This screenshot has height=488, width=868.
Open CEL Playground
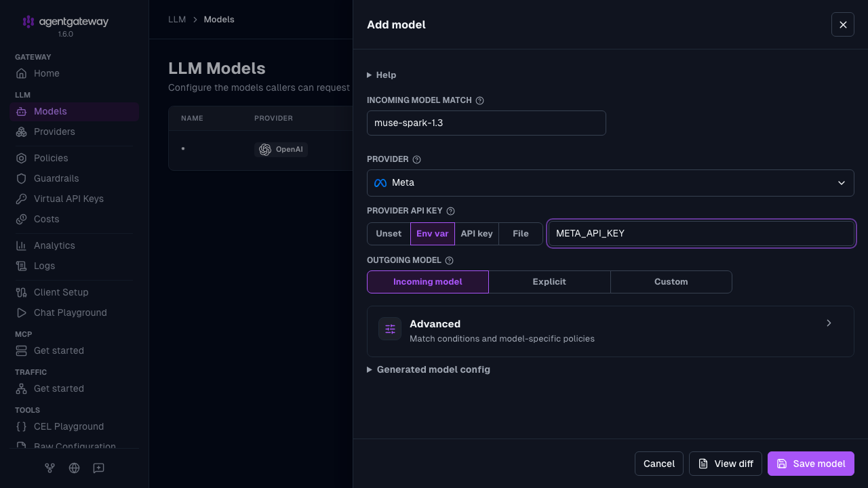(x=75, y=426)
